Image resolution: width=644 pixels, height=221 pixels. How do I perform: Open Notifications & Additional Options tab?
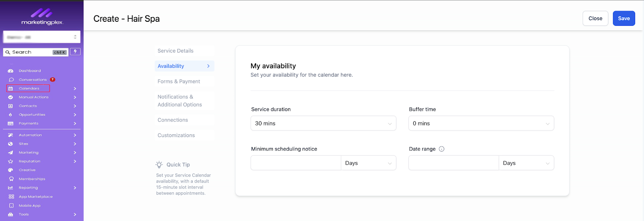tap(184, 101)
